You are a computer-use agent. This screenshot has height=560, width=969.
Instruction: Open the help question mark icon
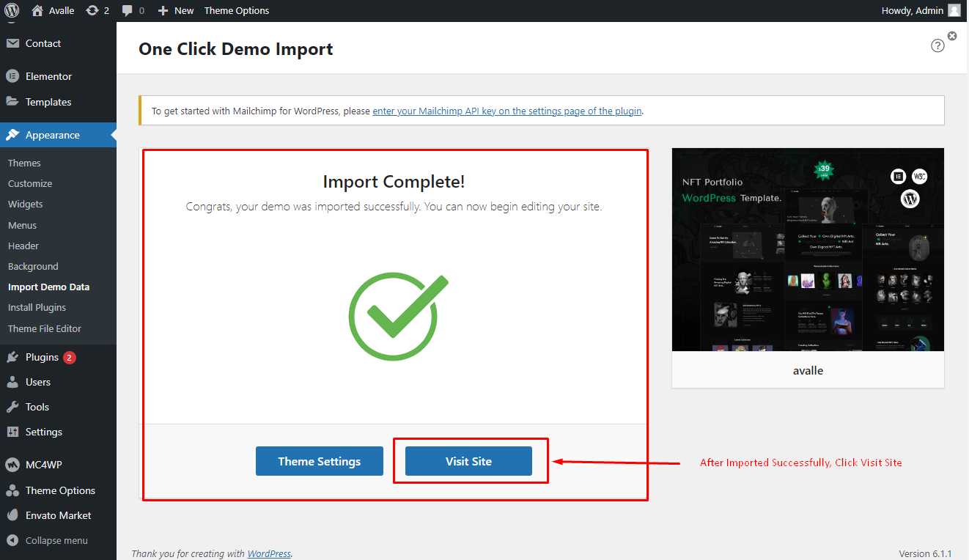point(937,45)
